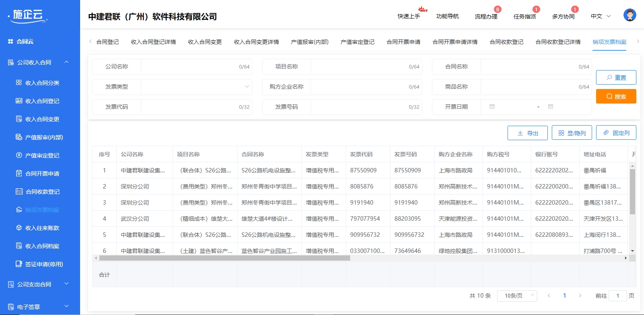
Task: Open 任务指派 in the top bar
Action: point(525,16)
